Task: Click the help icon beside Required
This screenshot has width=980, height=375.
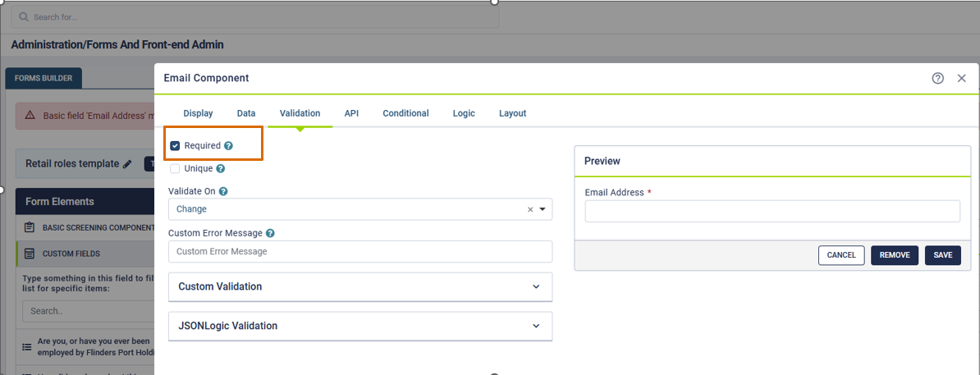Action: click(229, 146)
